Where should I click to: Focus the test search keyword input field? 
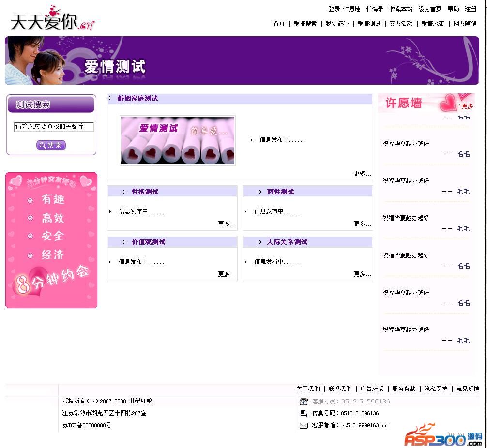54,127
